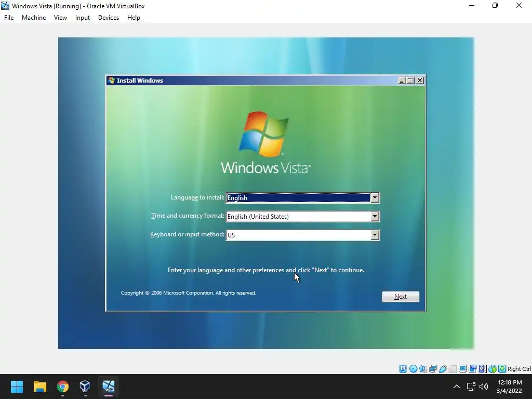Viewport: 532px width, 399px height.
Task: Click the network adapters indicator icon
Action: click(x=433, y=369)
